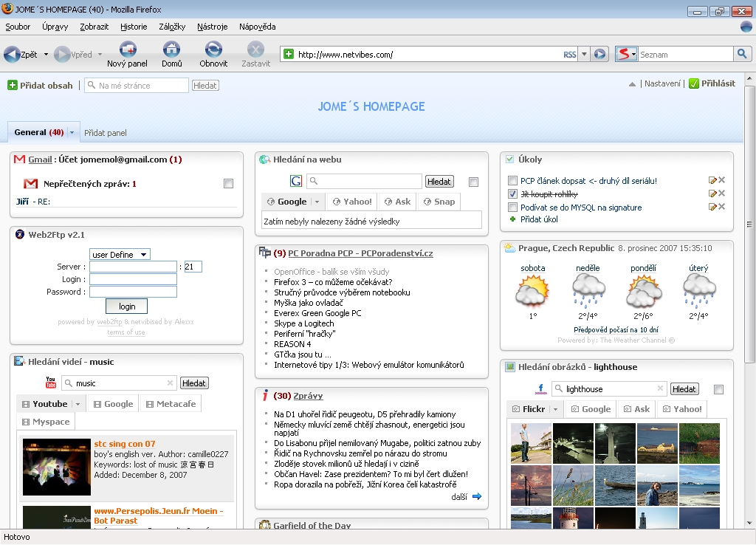Image resolution: width=756 pixels, height=545 pixels.
Task: Click the Go arrow beside address bar
Action: 599,54
